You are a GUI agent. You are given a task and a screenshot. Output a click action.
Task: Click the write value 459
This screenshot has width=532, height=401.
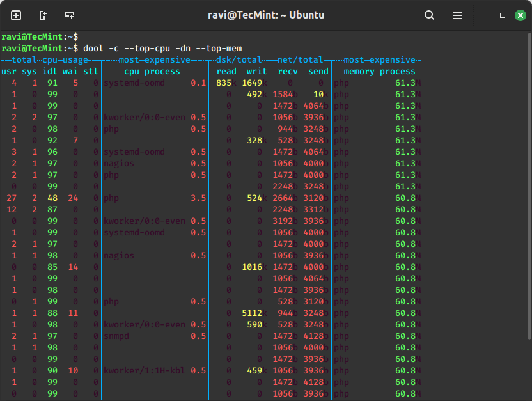pyautogui.click(x=254, y=370)
